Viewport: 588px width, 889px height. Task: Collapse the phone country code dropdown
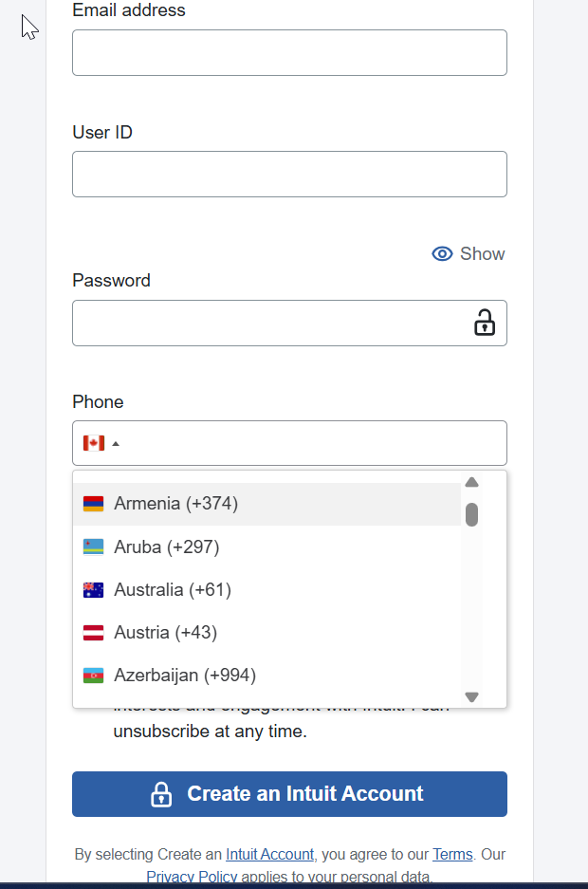point(116,443)
